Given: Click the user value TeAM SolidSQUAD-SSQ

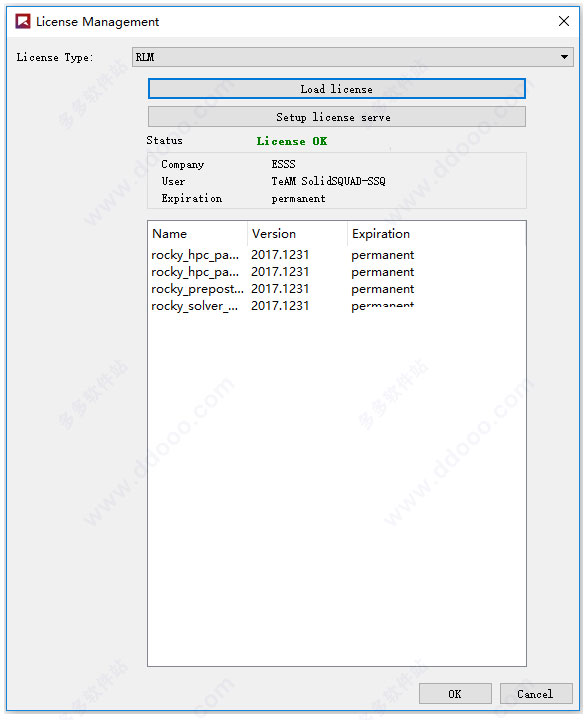Looking at the screenshot, I should click(x=328, y=181).
